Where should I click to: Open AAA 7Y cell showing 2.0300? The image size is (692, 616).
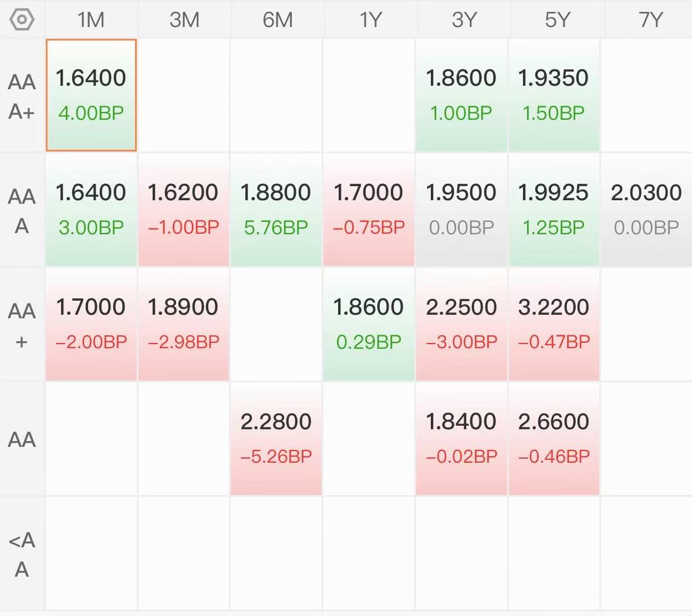[647, 210]
